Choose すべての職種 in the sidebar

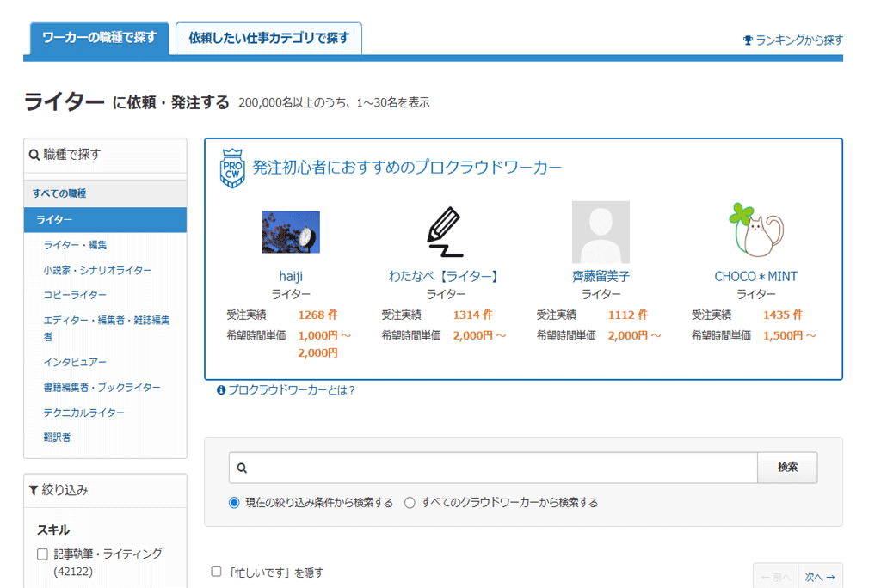[59, 193]
